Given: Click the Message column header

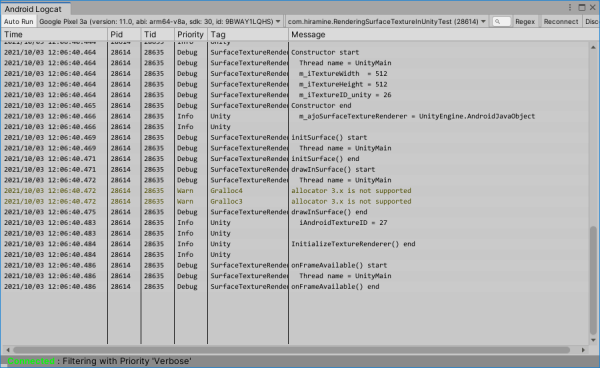Looking at the screenshot, I should pos(444,34).
